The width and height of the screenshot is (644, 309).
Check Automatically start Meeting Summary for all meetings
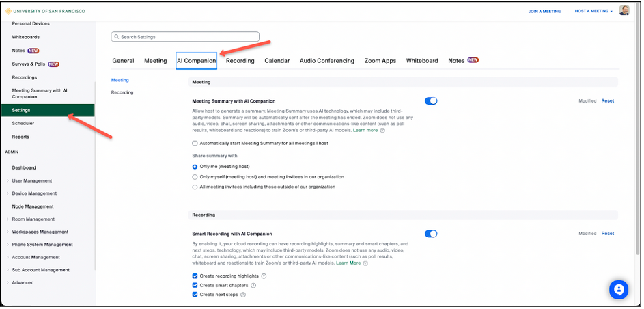[x=195, y=143]
